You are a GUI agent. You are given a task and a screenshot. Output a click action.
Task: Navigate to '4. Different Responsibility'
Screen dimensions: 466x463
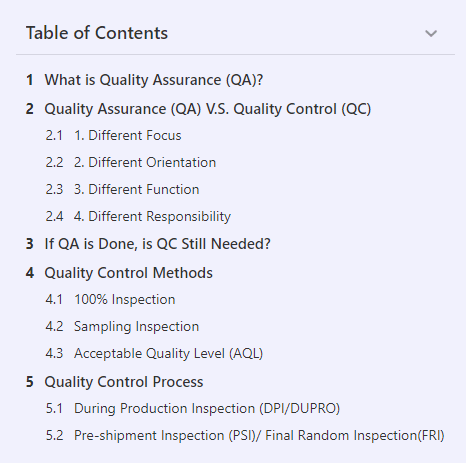point(152,217)
